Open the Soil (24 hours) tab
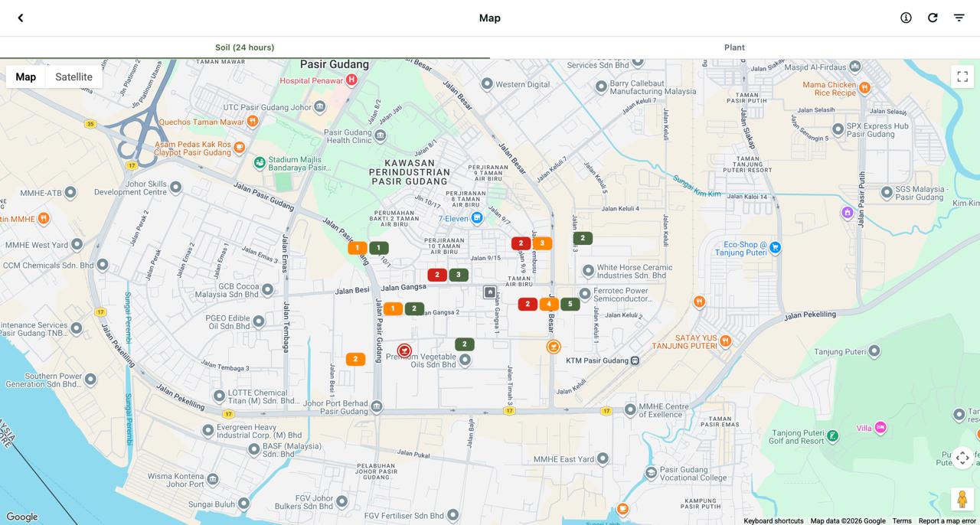Viewport: 980px width, 525px height. (245, 47)
